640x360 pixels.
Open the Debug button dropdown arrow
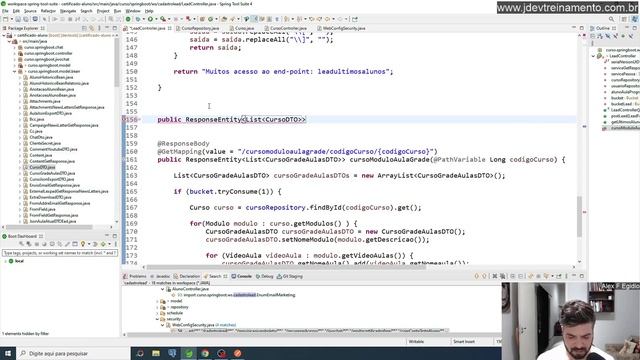click(143, 19)
